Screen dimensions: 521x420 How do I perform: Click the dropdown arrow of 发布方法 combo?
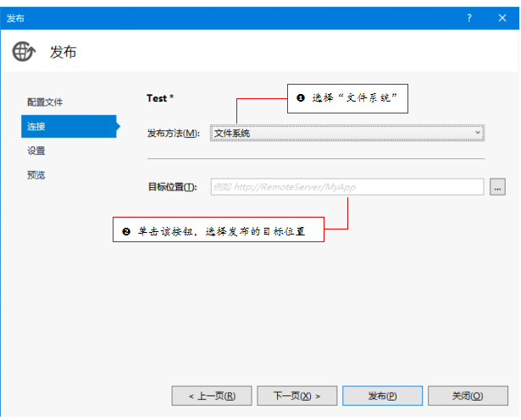pos(478,133)
